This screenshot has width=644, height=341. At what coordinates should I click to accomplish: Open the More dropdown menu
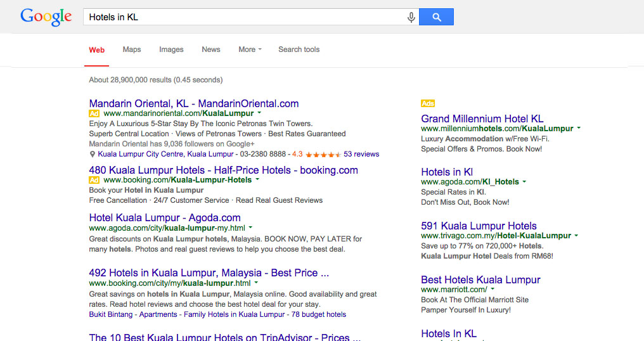(x=250, y=49)
